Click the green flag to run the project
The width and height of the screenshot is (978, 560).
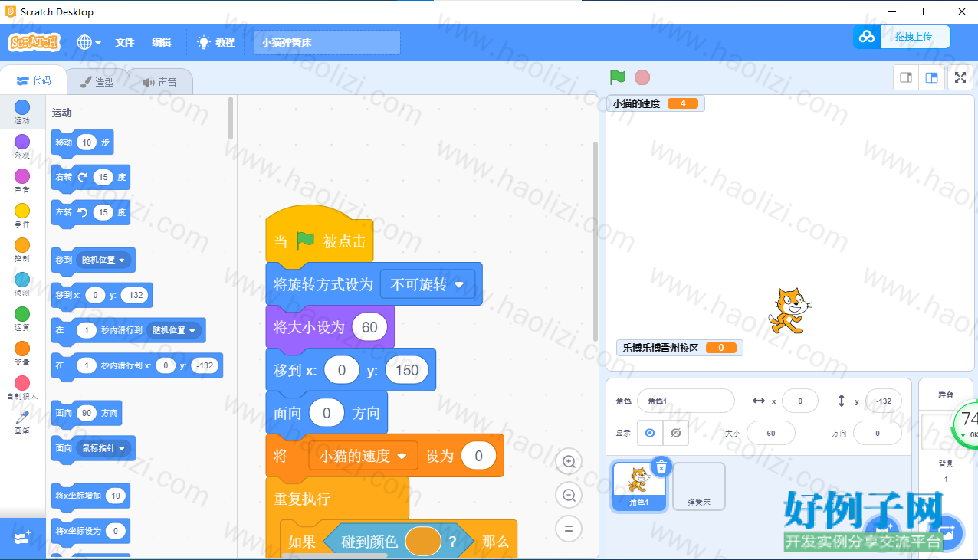point(618,77)
